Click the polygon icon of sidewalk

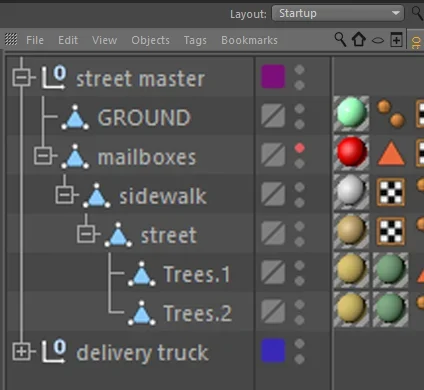[x=97, y=195]
